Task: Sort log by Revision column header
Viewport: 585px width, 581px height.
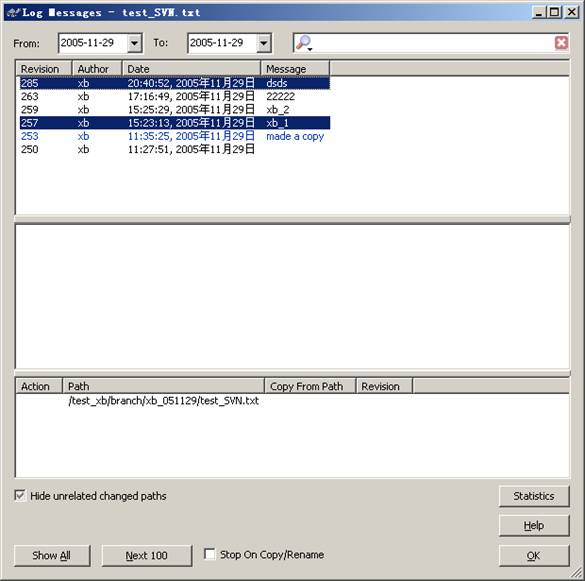Action: (x=44, y=69)
